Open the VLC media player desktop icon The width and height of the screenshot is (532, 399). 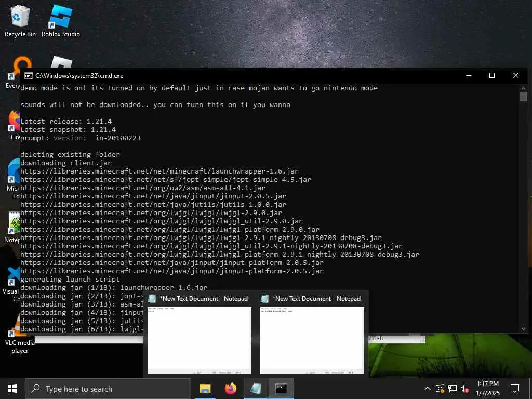(x=20, y=334)
